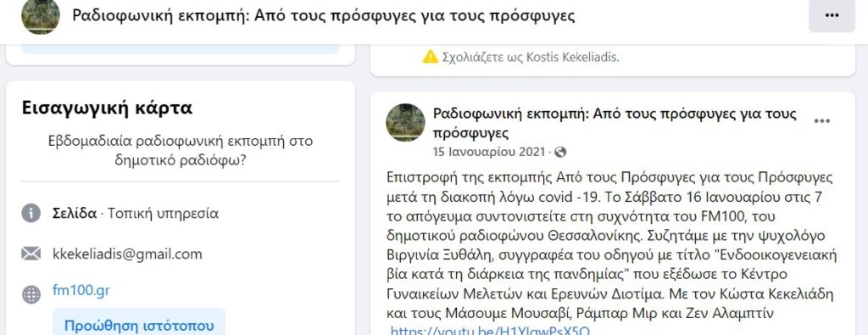This screenshot has height=335, width=868.
Task: Open the youtu.be link in the post
Action: point(489,331)
